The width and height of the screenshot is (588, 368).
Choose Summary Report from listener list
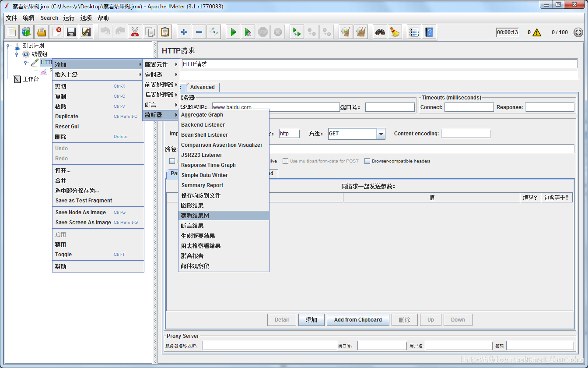tap(224, 185)
